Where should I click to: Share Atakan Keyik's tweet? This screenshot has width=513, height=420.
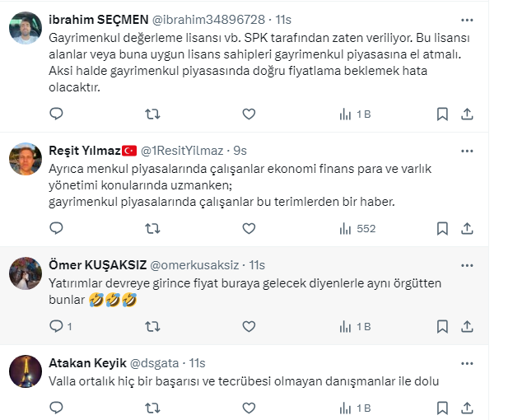click(x=467, y=408)
